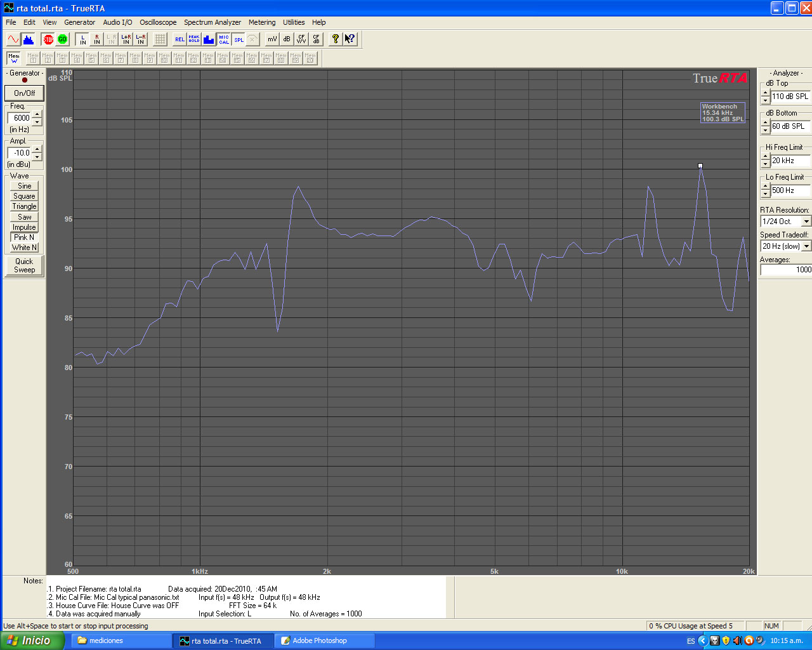Screen dimensions: 812x650
Task: Select the Pink N noise waveform
Action: (x=25, y=237)
